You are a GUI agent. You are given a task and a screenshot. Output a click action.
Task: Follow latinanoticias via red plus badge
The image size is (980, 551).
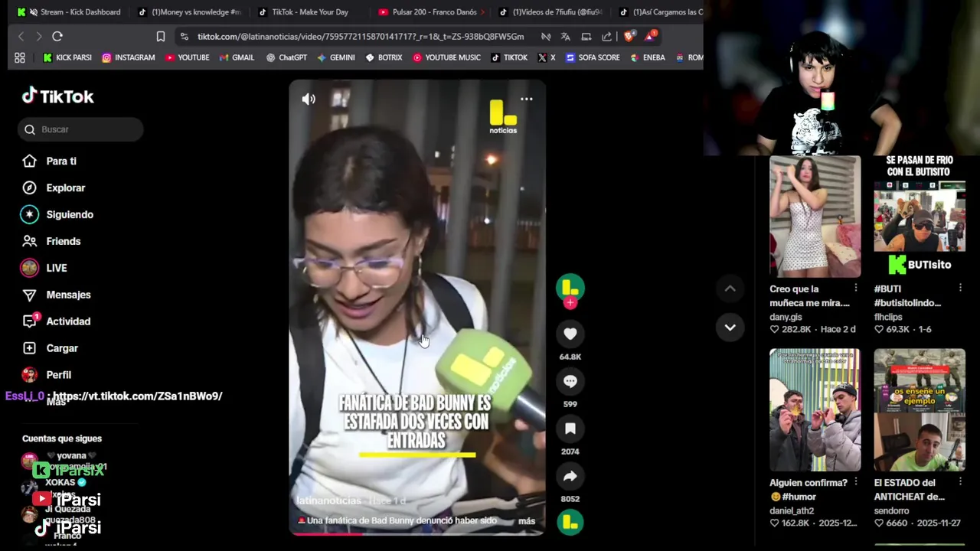pos(570,303)
